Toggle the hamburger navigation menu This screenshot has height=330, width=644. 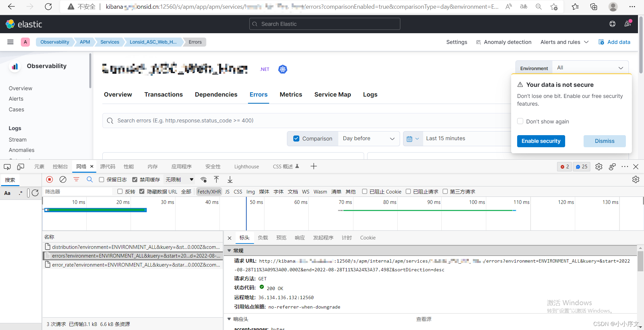click(10, 42)
